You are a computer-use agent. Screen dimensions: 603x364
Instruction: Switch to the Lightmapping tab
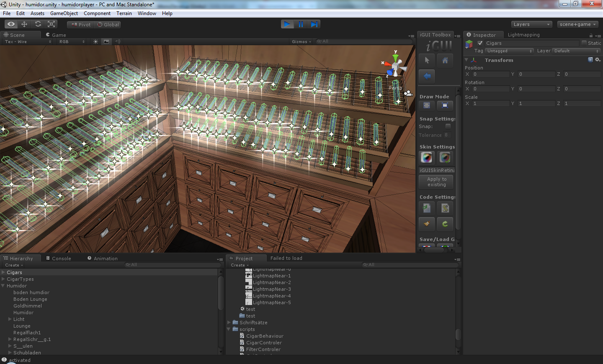(x=523, y=35)
